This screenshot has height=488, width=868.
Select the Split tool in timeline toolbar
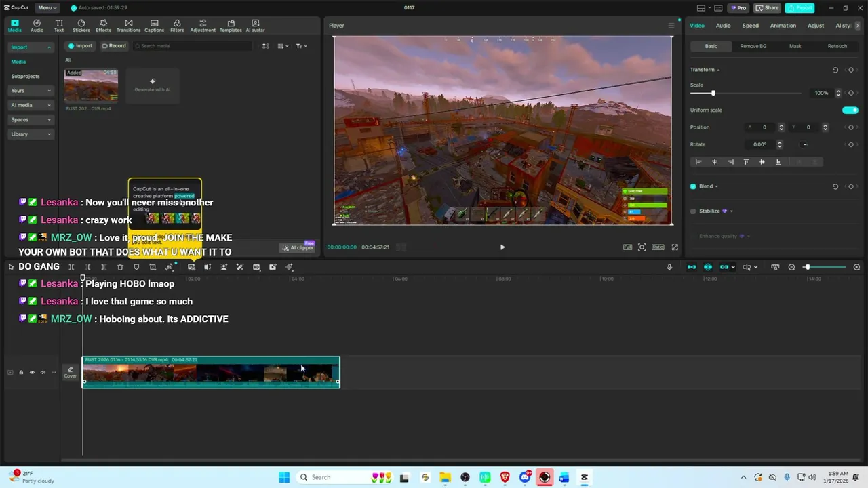(x=71, y=267)
